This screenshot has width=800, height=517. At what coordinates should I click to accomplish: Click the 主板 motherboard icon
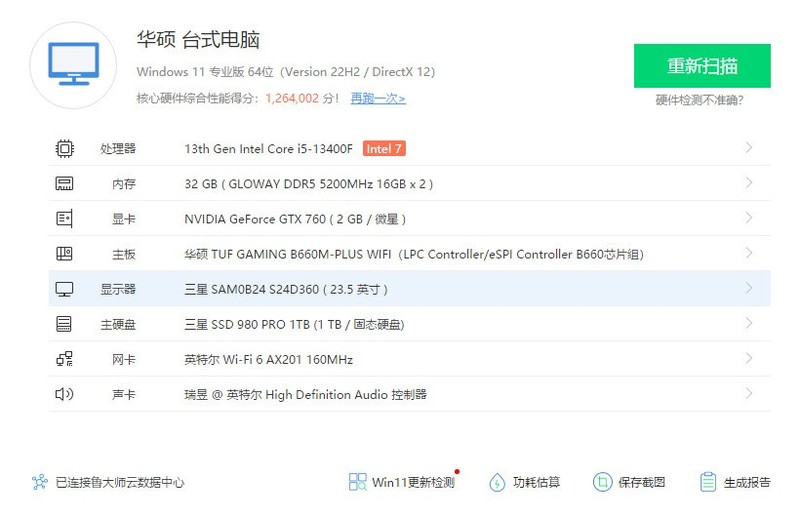pos(64,254)
